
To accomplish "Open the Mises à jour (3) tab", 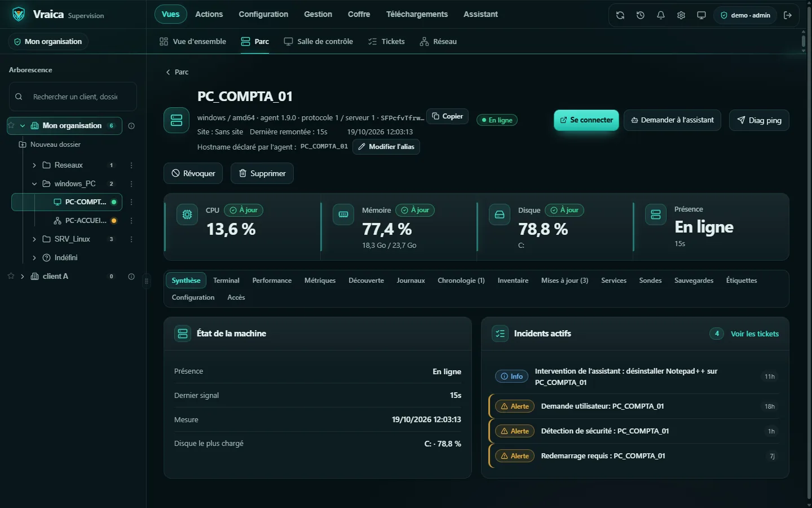I will pyautogui.click(x=564, y=281).
